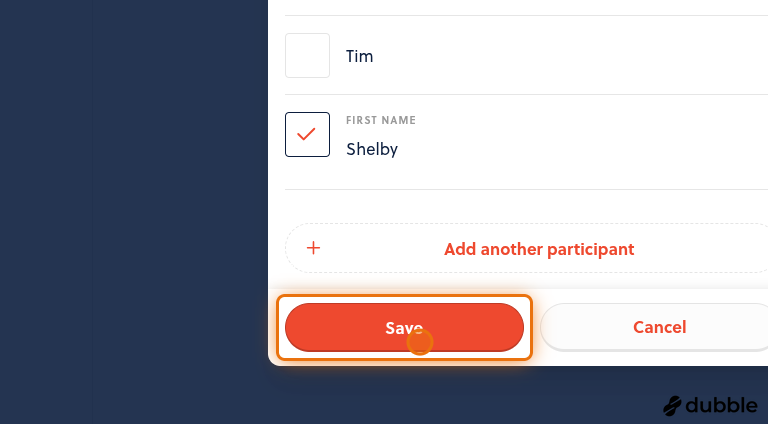
Task: Click the dubble logo icon
Action: click(x=672, y=406)
